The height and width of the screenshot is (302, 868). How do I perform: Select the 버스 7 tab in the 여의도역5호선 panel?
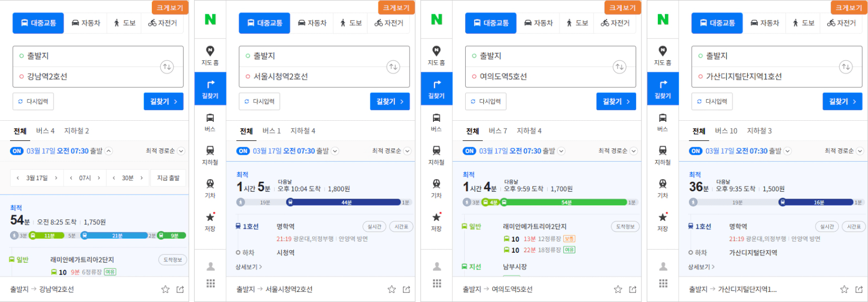click(x=498, y=131)
